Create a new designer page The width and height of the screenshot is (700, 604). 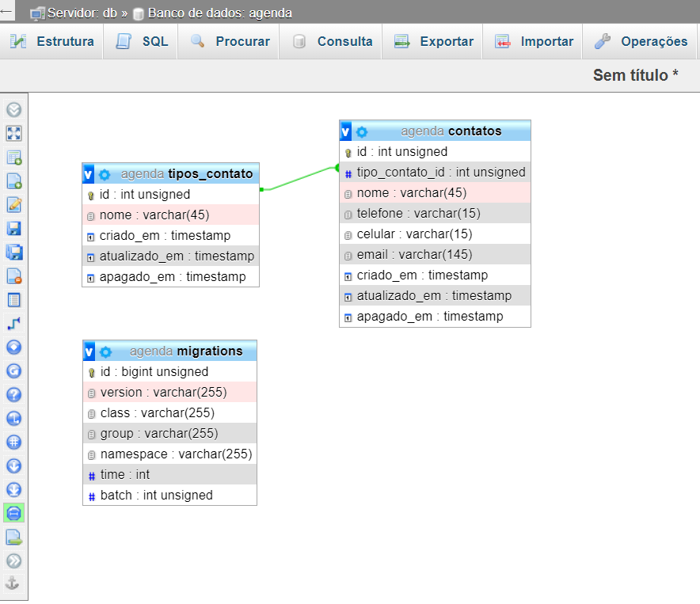13,180
